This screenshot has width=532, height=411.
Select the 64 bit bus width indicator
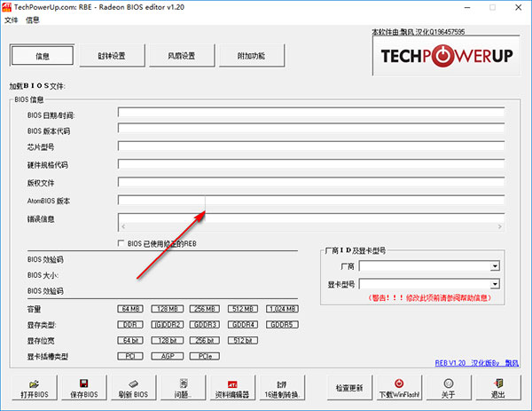point(130,340)
